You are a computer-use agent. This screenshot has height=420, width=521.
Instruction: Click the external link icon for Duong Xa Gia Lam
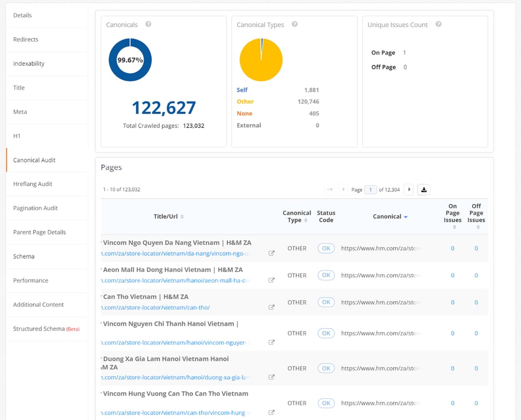coord(271,377)
